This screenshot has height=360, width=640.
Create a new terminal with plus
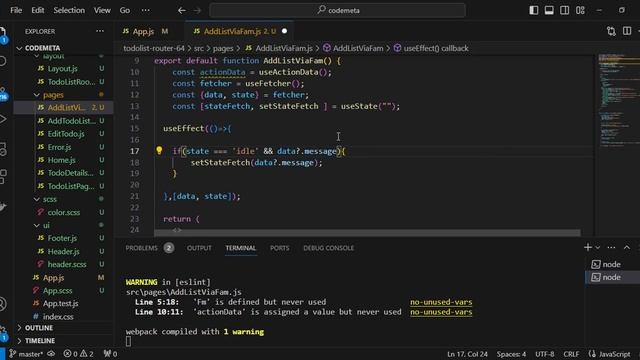coord(588,247)
